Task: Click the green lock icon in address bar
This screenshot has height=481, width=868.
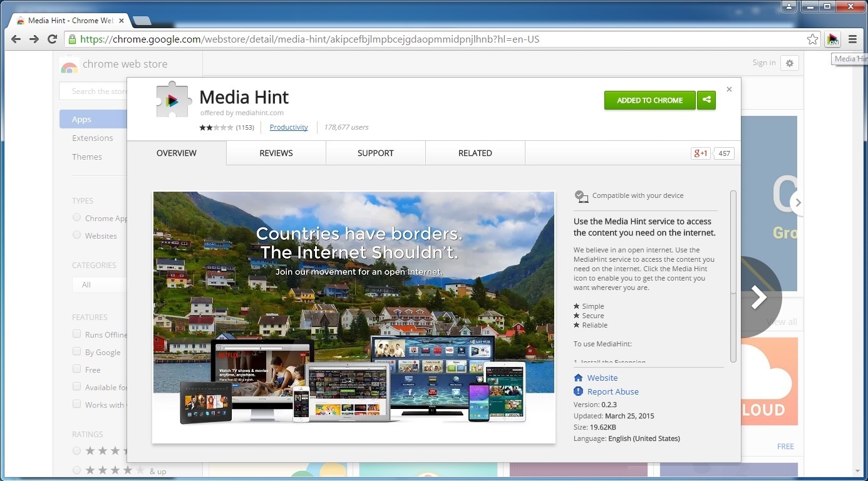Action: pos(72,39)
